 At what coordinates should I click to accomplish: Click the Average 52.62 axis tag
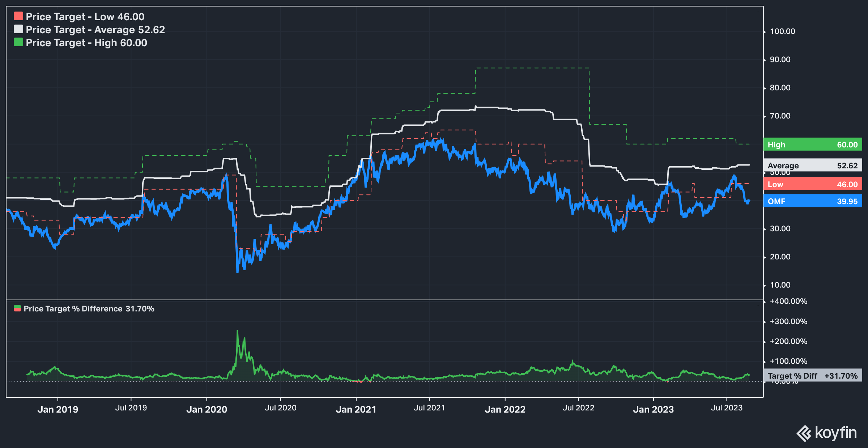813,165
